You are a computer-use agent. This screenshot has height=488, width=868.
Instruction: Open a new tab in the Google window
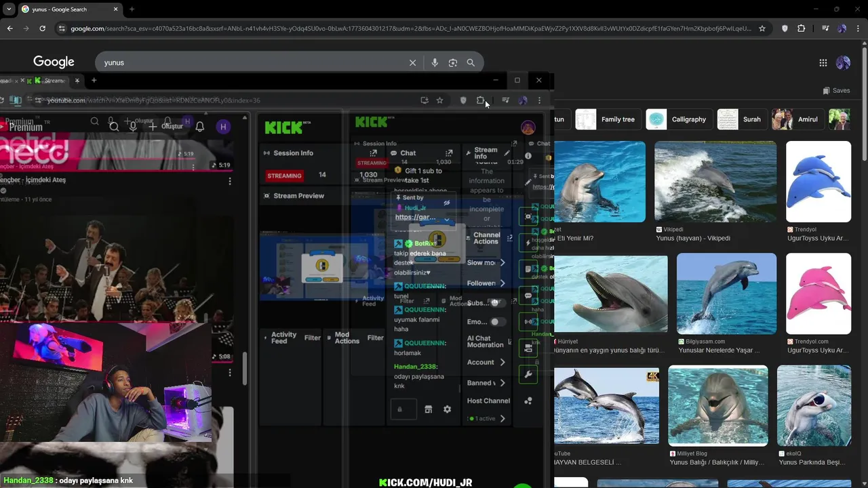(132, 9)
